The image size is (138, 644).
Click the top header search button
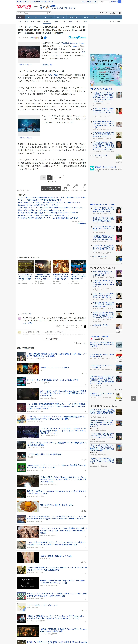(120, 2)
